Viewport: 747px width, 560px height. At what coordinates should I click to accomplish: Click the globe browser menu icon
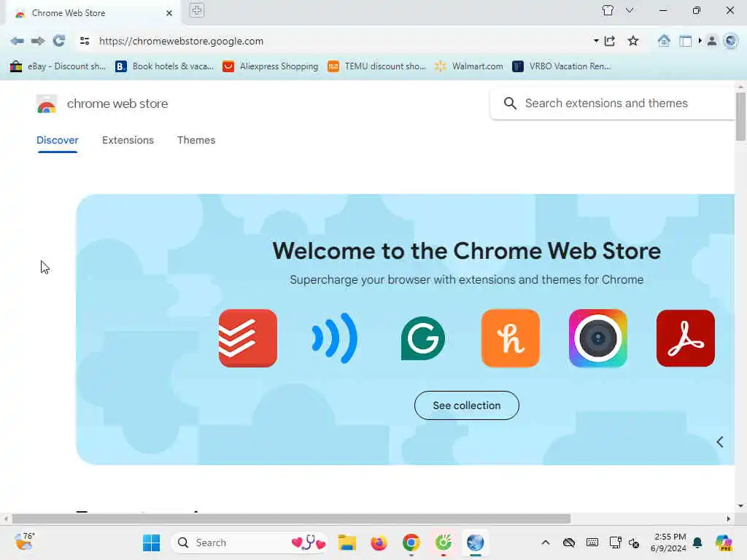tap(731, 41)
